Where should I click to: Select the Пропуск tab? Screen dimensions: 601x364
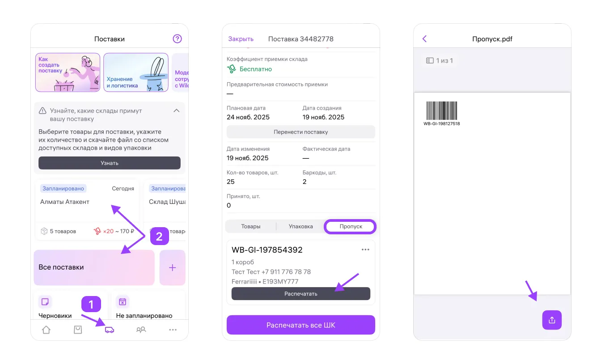tap(351, 227)
